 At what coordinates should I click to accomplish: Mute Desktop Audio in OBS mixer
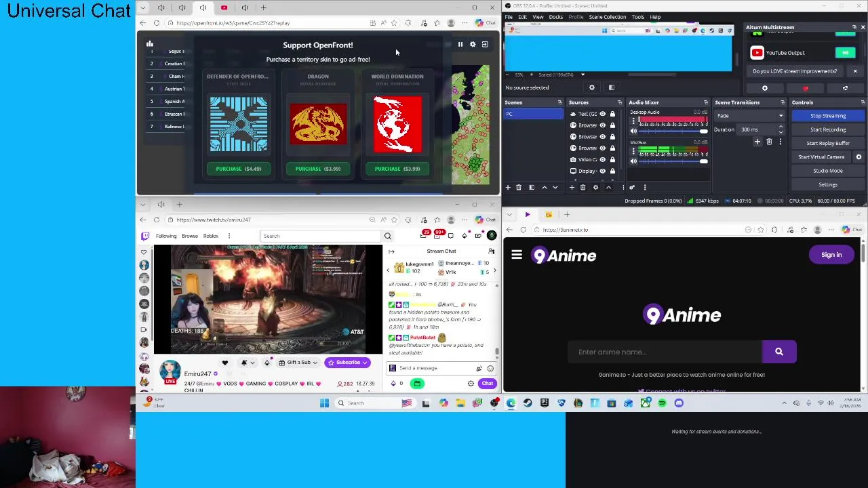tap(633, 130)
